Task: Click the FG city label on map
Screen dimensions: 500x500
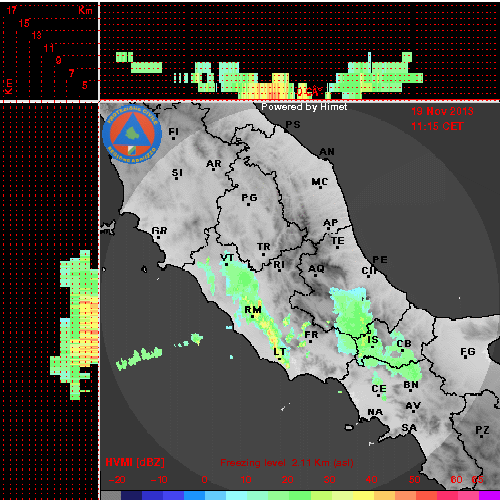Action: 468,351
